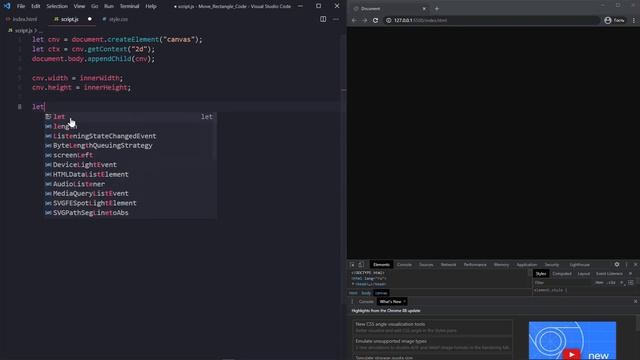The width and height of the screenshot is (640, 360).
Task: Toggle the DevTools device toolbar
Action: point(361,264)
